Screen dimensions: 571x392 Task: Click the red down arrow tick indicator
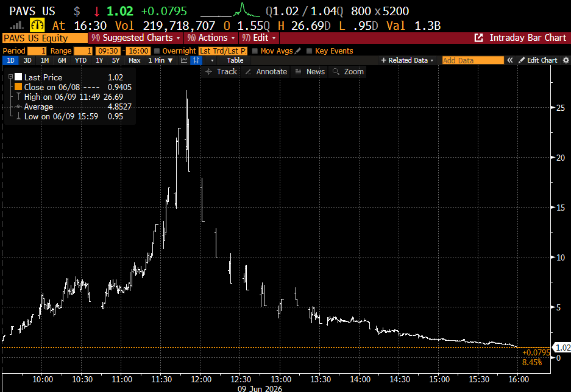pyautogui.click(x=96, y=12)
